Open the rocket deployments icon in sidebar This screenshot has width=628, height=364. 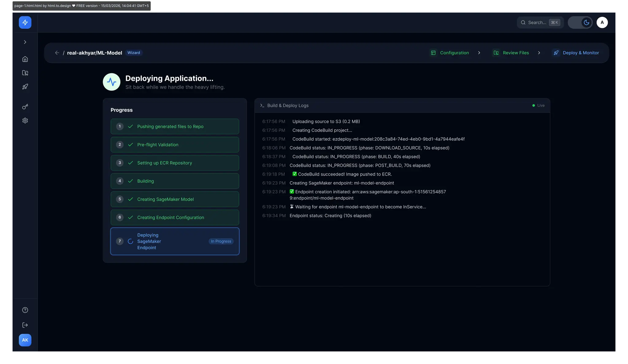pos(25,87)
